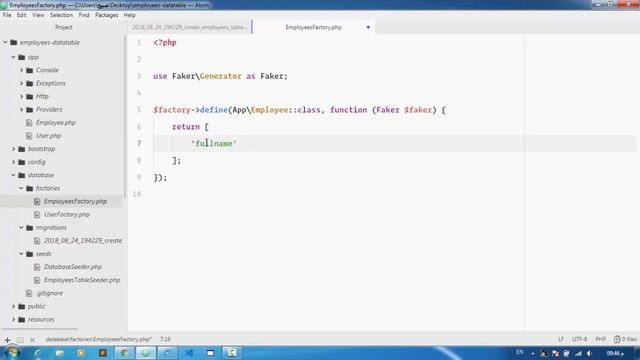Click the file icon beside Employee.php

(x=29, y=122)
